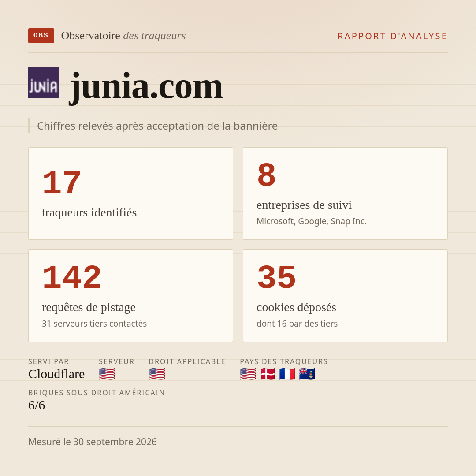Click the France flag in tracker countries

coord(287,374)
